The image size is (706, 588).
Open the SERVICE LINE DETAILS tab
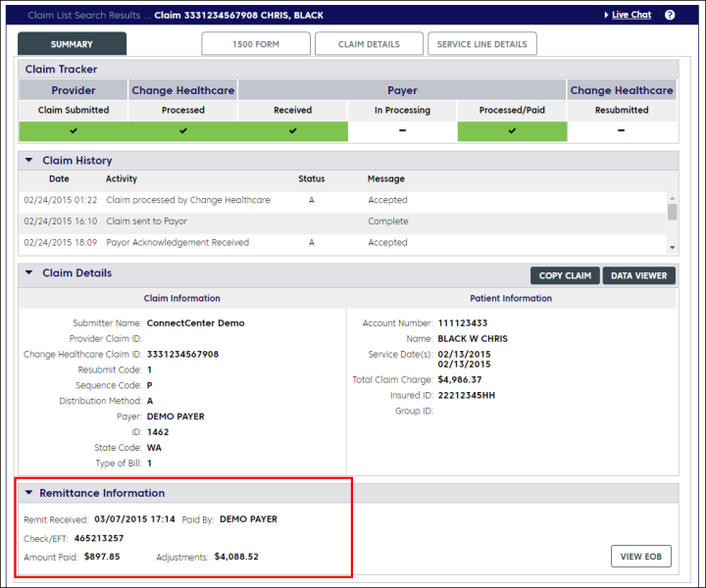481,44
